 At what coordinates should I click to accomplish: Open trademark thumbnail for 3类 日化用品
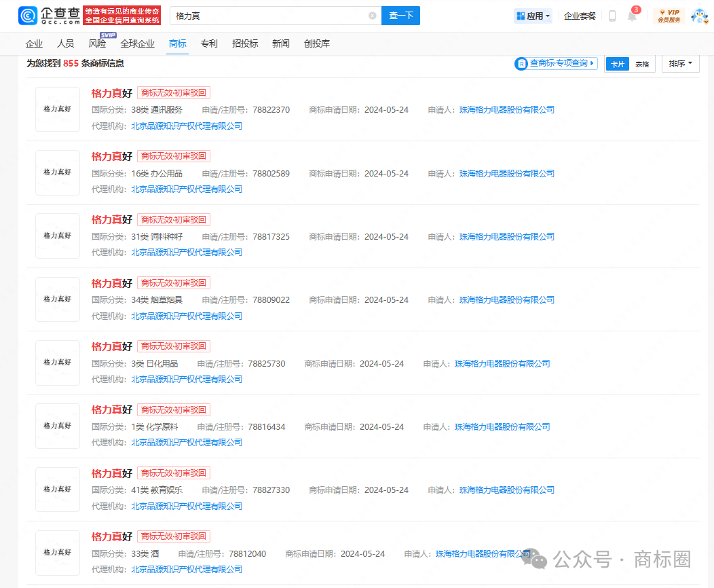pyautogui.click(x=58, y=363)
